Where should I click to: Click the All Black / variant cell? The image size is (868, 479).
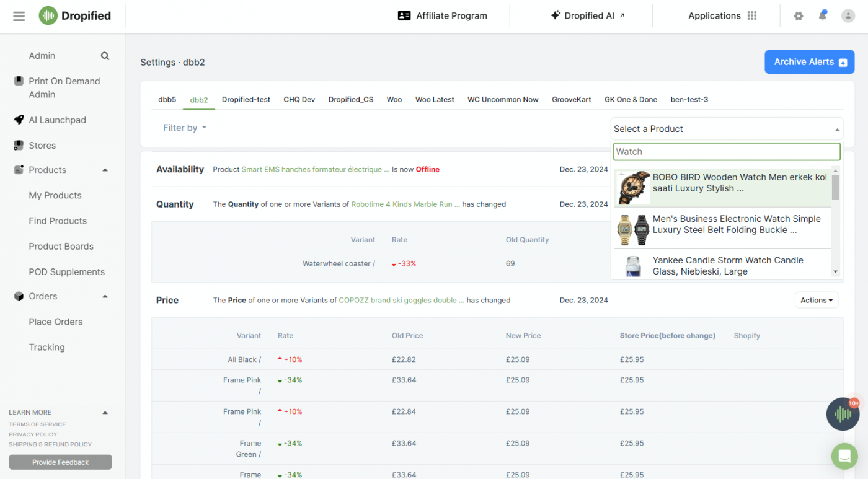(x=244, y=359)
